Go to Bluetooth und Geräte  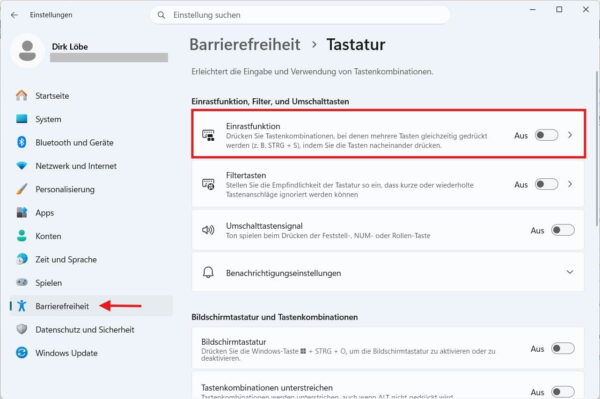pos(91,142)
